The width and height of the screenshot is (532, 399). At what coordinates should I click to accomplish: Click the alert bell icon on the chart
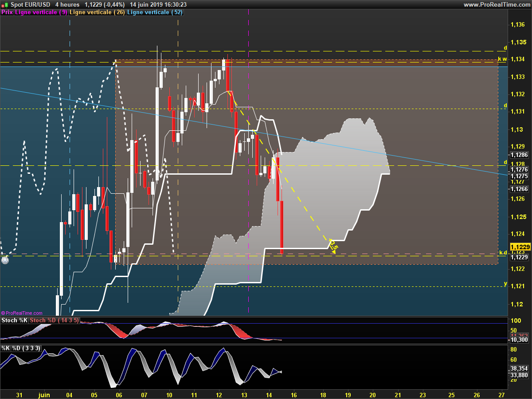5,261
